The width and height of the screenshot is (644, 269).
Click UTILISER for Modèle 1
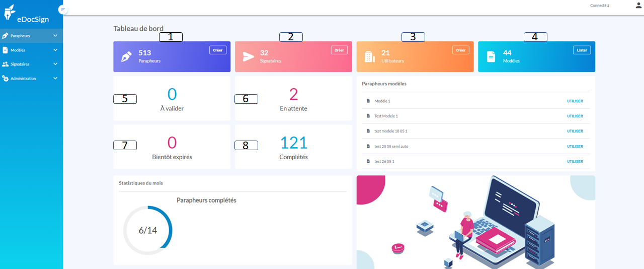click(575, 101)
